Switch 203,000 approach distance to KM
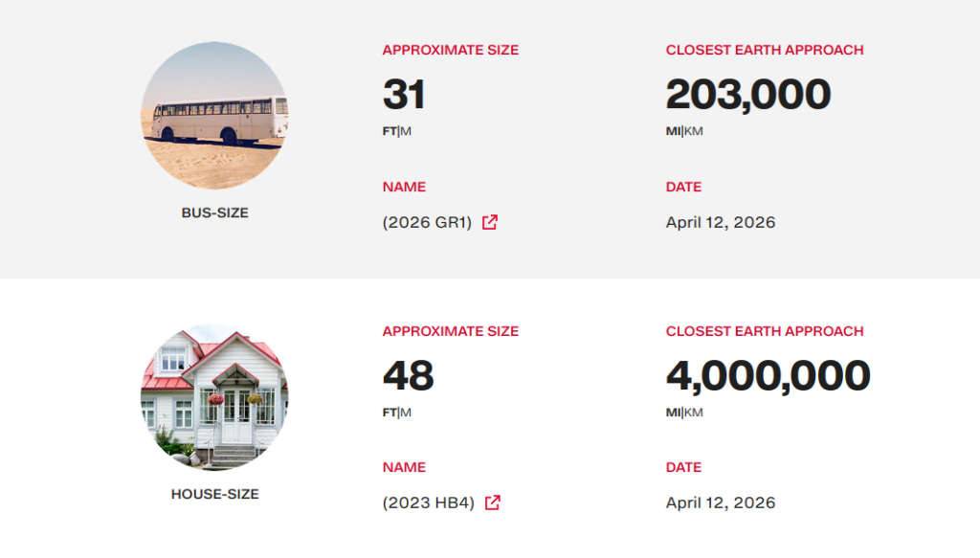The width and height of the screenshot is (980, 558). point(694,131)
